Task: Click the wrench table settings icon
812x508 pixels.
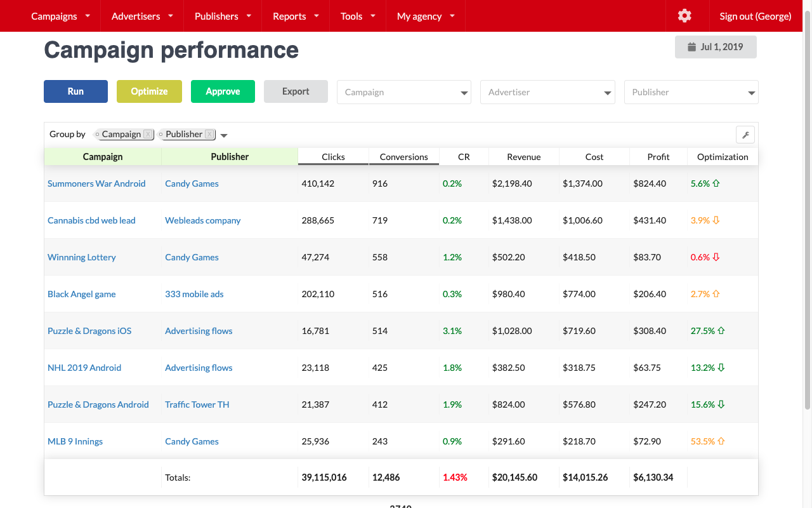Action: [745, 135]
